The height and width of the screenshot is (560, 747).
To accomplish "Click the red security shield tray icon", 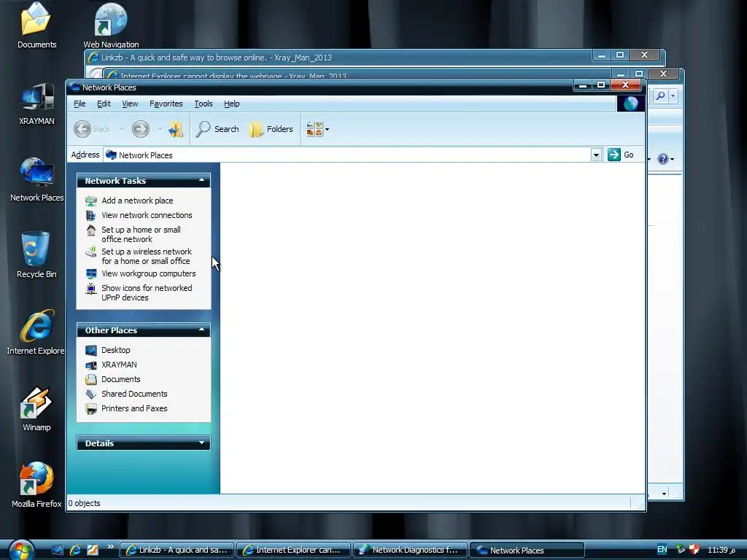I will [694, 550].
